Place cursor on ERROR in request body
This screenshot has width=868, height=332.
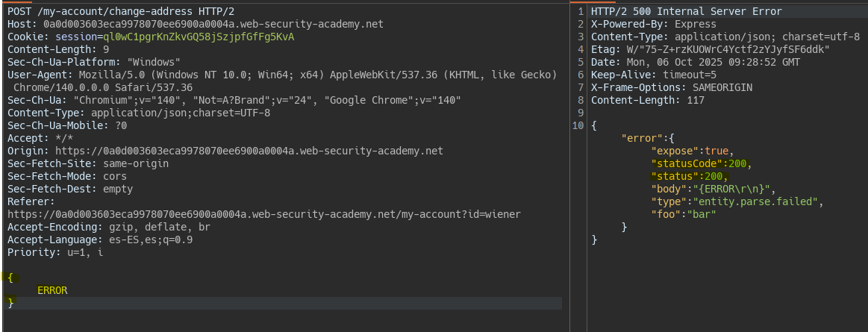click(x=52, y=290)
